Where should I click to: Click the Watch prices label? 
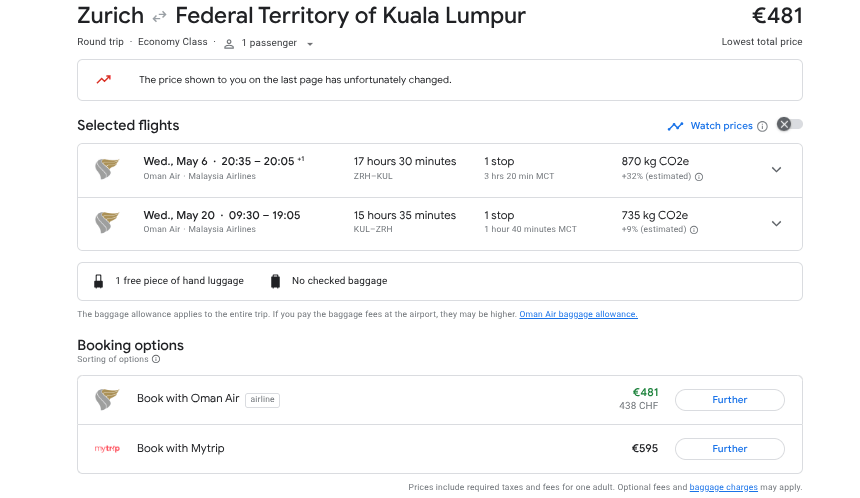(x=721, y=126)
